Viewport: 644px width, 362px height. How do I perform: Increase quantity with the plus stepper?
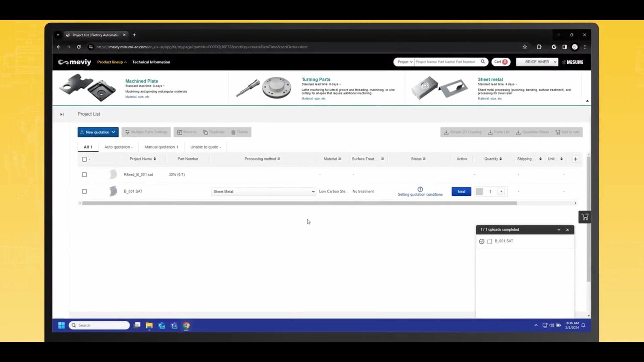pos(501,192)
